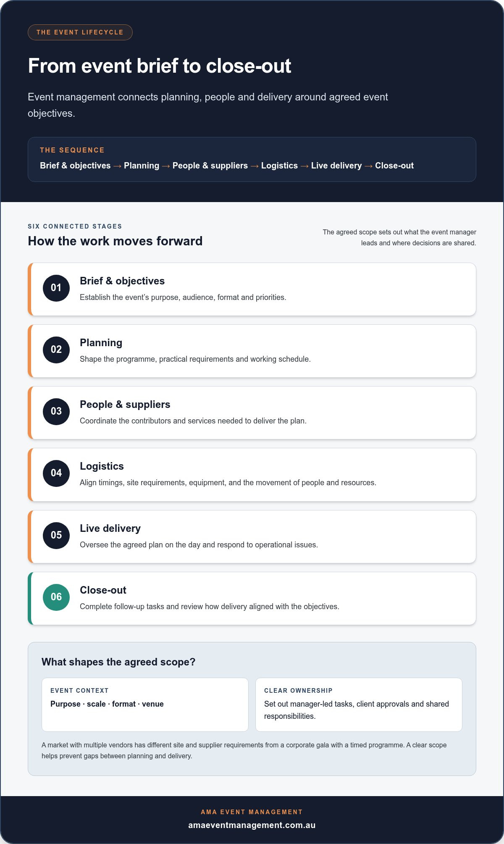Viewport: 504px width, 844px height.
Task: Click the 01 circle badge
Action: click(x=56, y=288)
